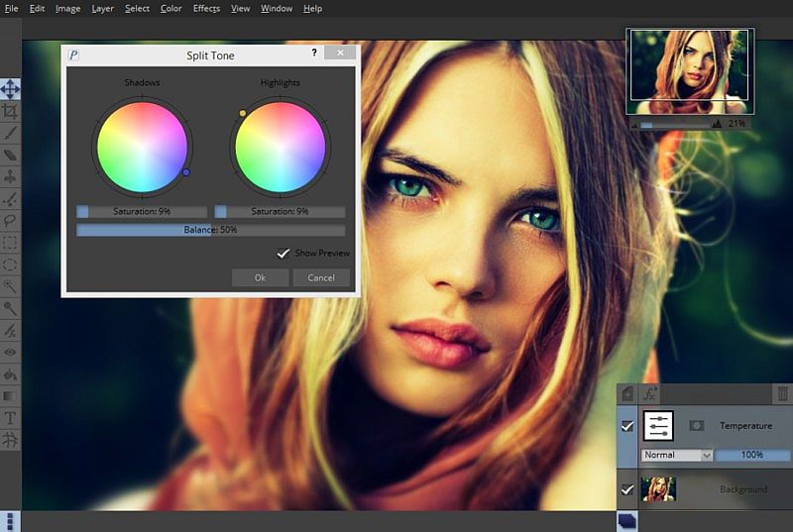Click the new layer icon in layers panel

(627, 394)
